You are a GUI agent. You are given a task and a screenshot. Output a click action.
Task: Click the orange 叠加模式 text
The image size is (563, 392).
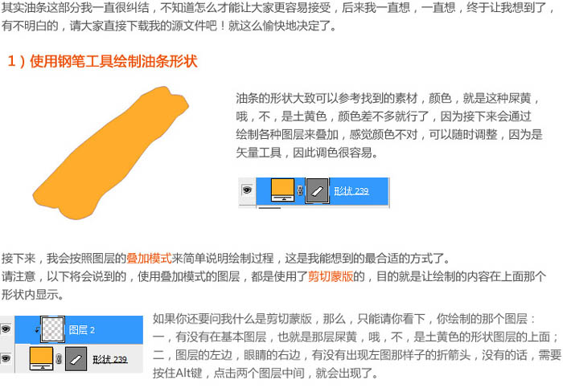(149, 258)
